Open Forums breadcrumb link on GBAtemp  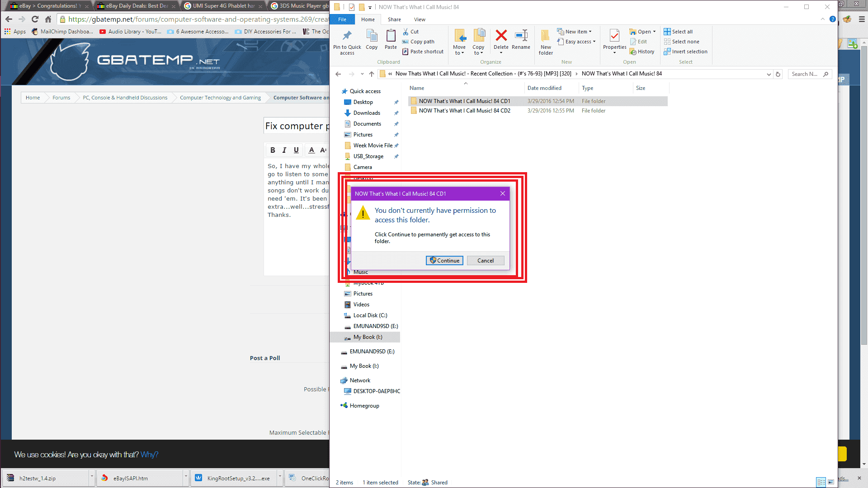[61, 98]
